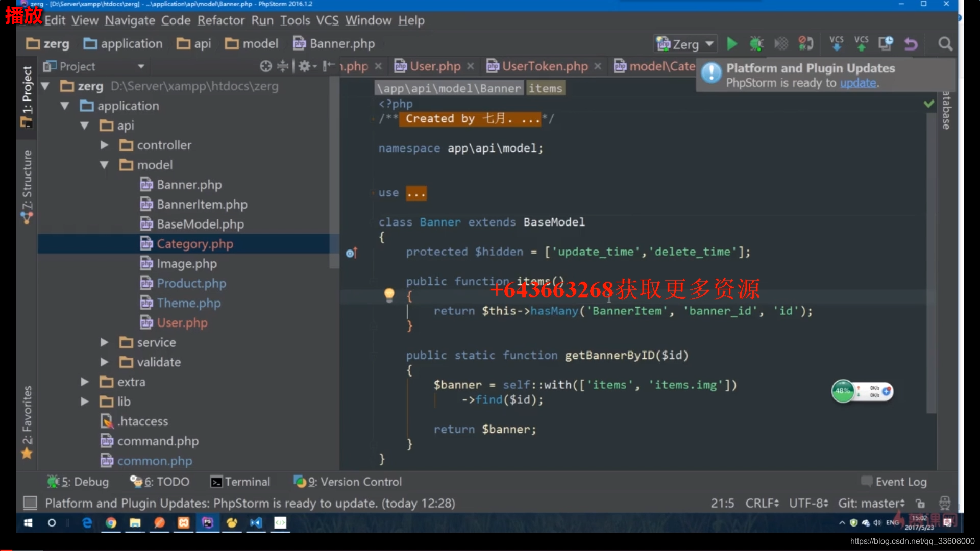Image resolution: width=980 pixels, height=551 pixels.
Task: Collapse the zerg root folder
Action: coord(45,86)
